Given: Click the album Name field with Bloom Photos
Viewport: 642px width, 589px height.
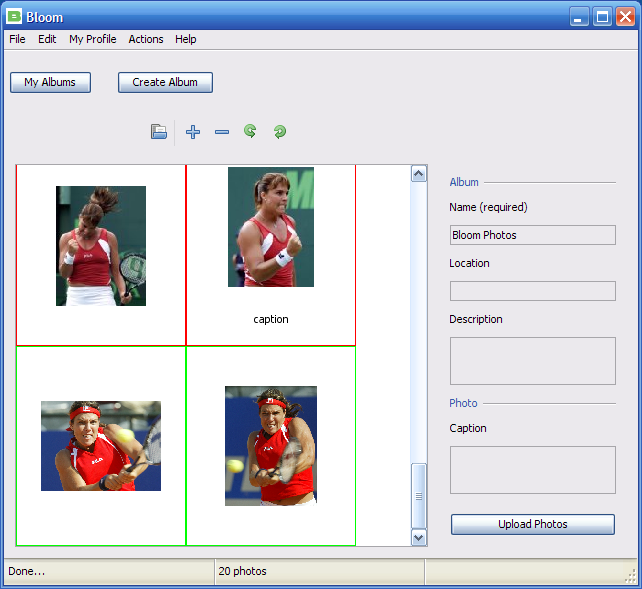Looking at the screenshot, I should 532,235.
